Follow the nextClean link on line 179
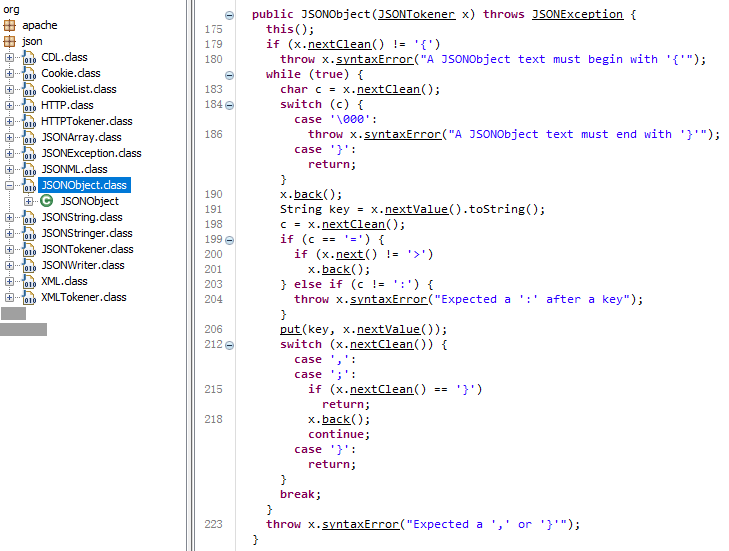 click(x=339, y=44)
